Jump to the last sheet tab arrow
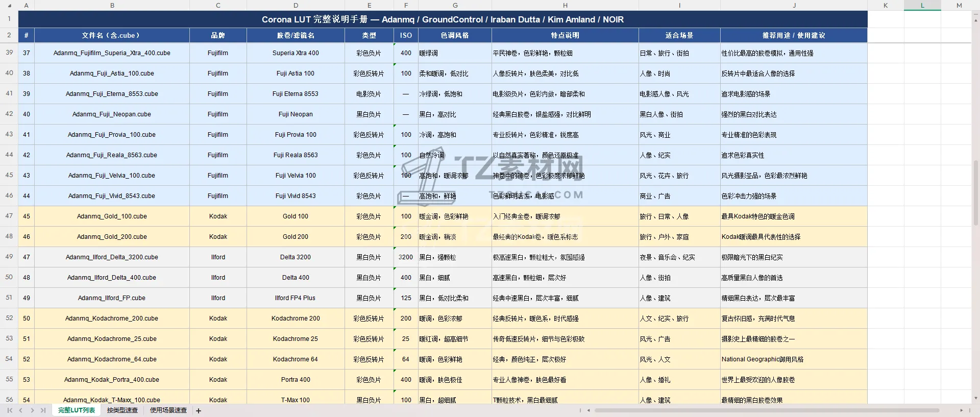The image size is (980, 417). 43,410
